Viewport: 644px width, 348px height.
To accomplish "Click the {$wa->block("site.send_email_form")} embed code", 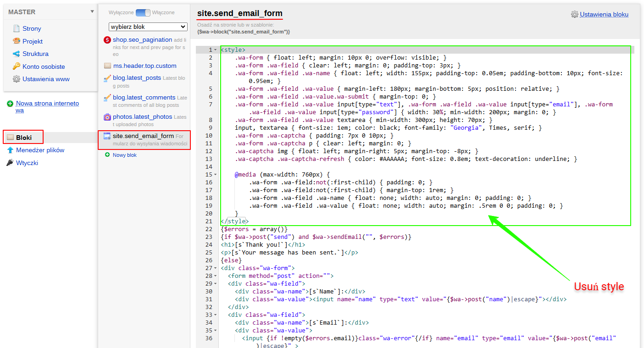I will point(244,32).
